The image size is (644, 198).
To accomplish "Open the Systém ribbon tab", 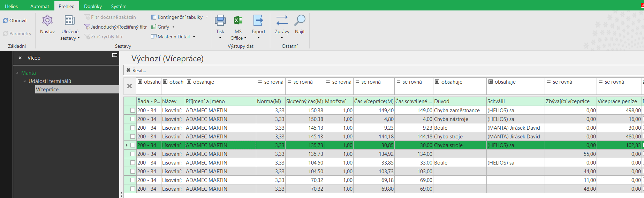I will 119,6.
